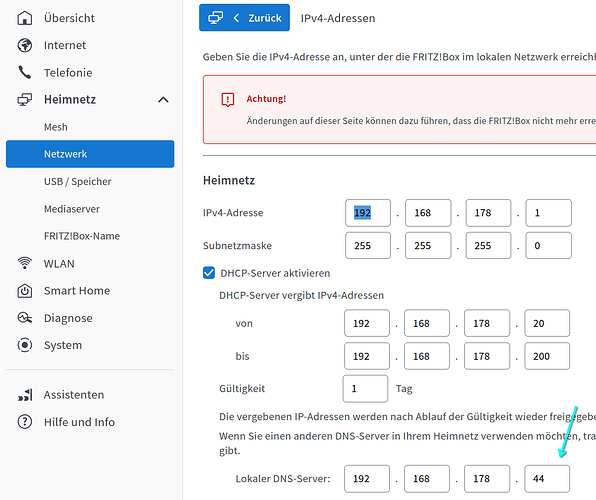Collapse the Heimnetz menu chevron

click(x=163, y=100)
